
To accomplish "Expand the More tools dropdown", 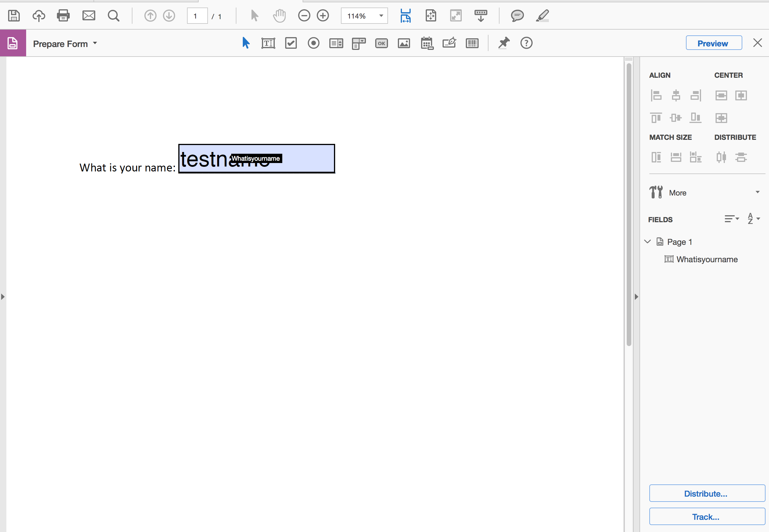I will coord(757,192).
